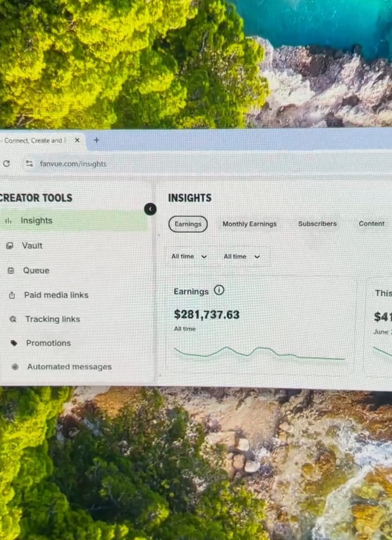
Task: Open the second 'All time' dropdown
Action: coord(242,257)
